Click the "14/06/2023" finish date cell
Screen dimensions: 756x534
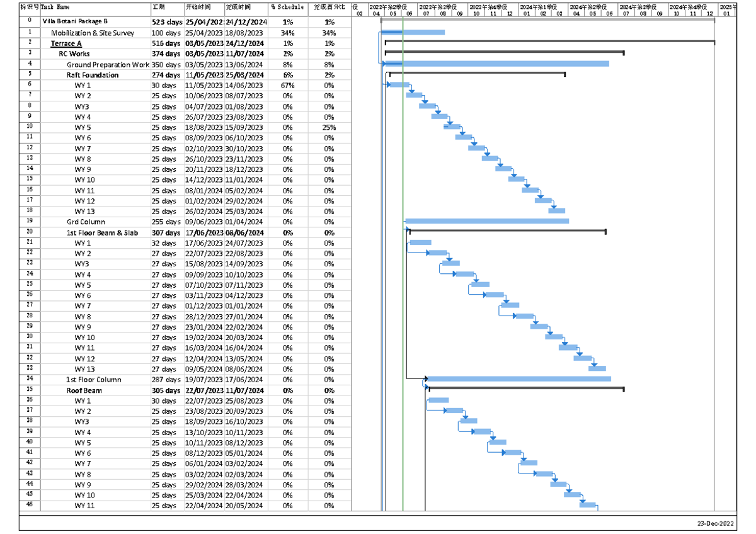[244, 86]
